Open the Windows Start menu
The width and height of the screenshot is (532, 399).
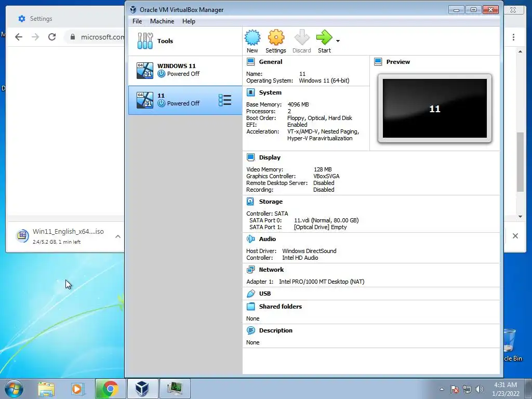coord(14,389)
